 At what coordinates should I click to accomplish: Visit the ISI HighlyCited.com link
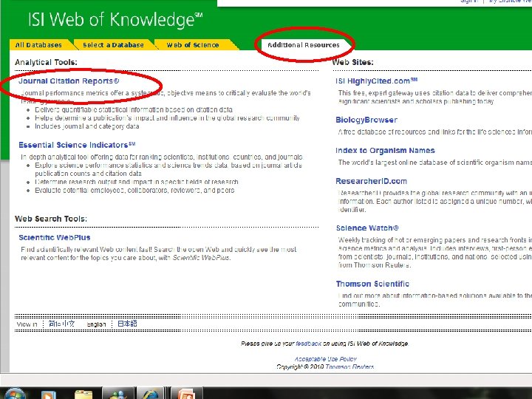pyautogui.click(x=376, y=81)
